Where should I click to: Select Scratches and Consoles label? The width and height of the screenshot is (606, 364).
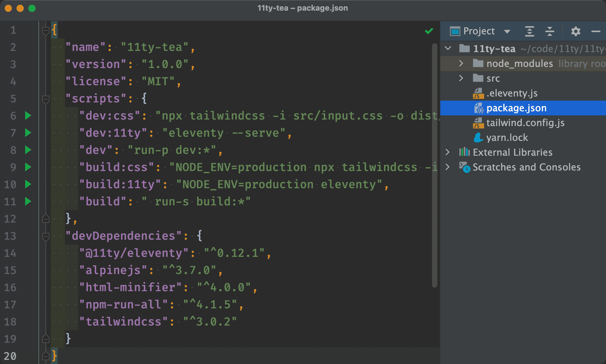[526, 167]
